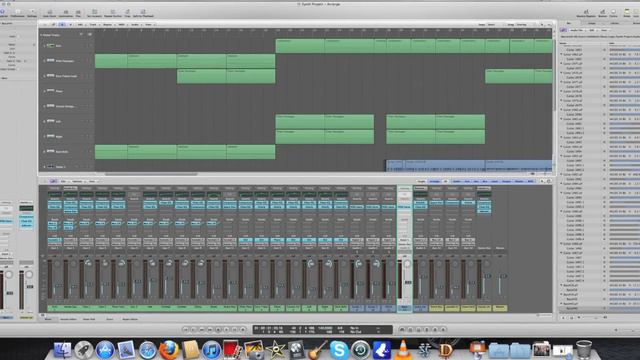Open the Hyper Editor bottom tab
This screenshot has height=360, width=640.
point(130,319)
